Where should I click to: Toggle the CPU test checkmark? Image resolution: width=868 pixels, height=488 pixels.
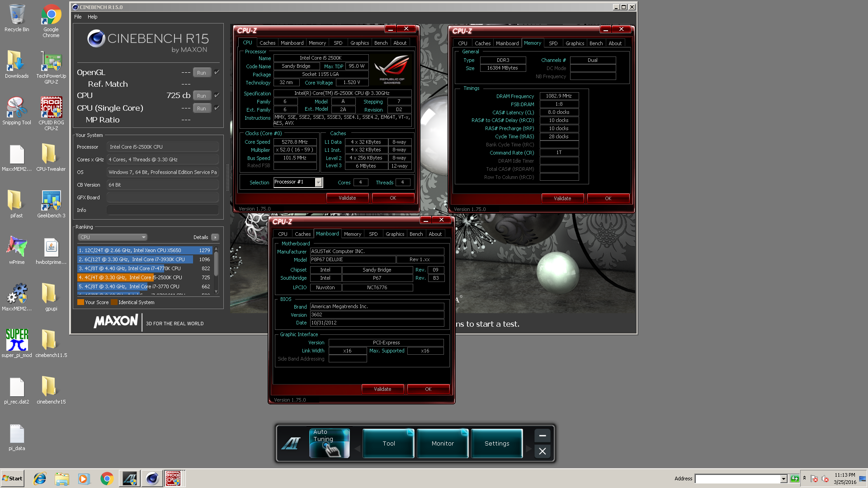pos(217,95)
